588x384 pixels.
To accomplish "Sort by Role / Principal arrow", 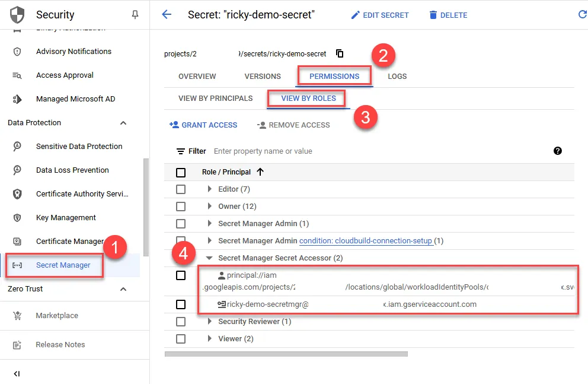I will (x=260, y=172).
